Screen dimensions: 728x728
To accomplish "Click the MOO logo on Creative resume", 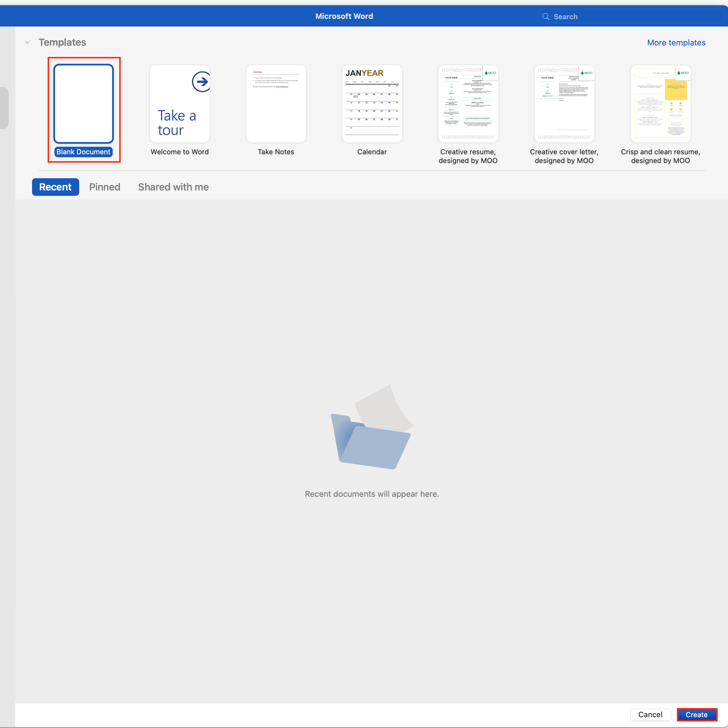I will (491, 73).
